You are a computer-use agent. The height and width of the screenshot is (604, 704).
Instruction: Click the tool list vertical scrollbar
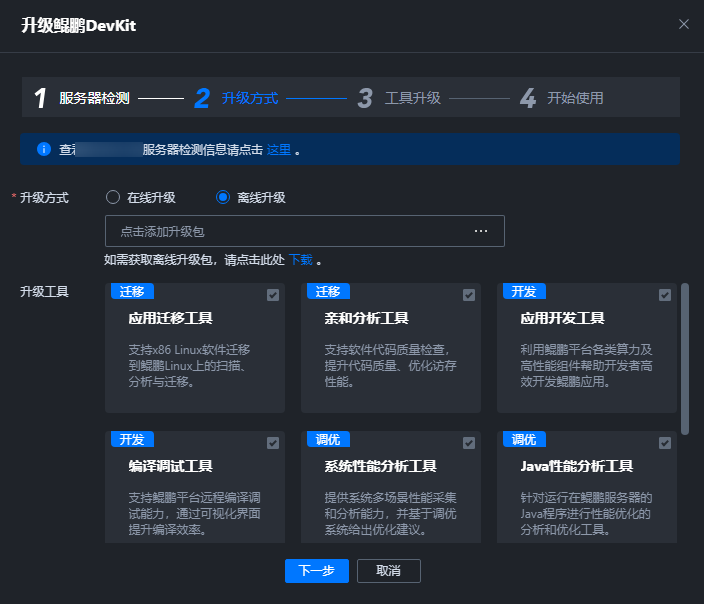click(x=685, y=359)
